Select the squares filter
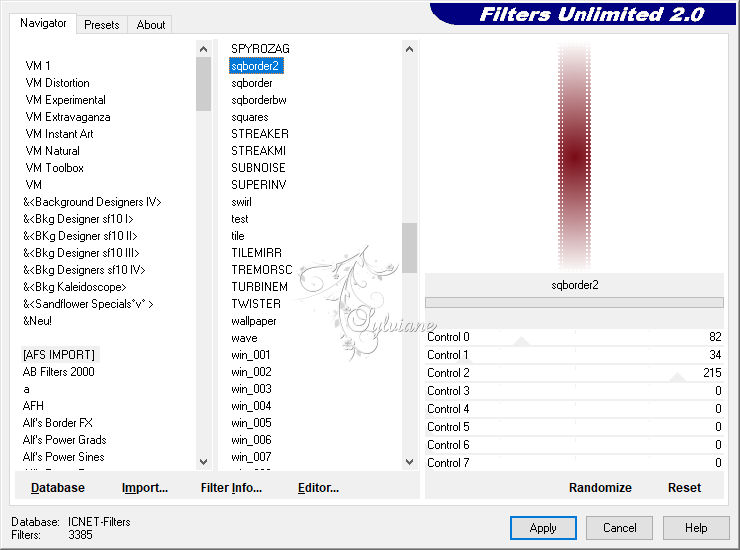Viewport: 740px width, 550px height. tap(250, 117)
